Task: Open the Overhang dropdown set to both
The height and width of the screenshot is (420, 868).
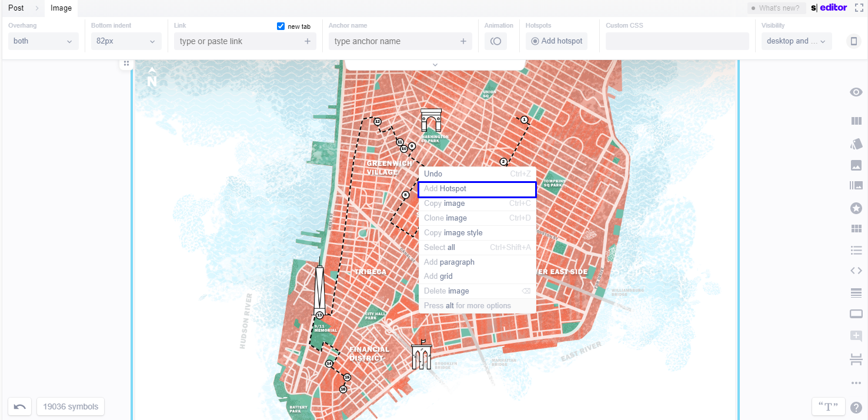Action: tap(43, 41)
